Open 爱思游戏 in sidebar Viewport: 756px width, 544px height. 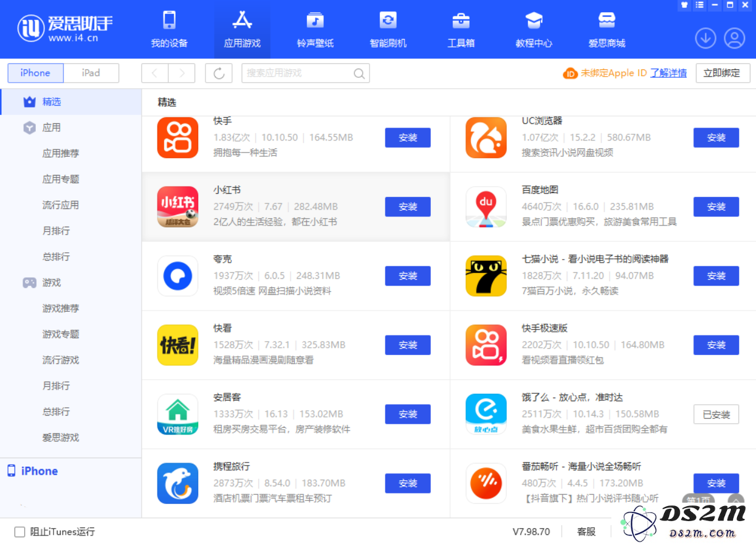(x=61, y=438)
